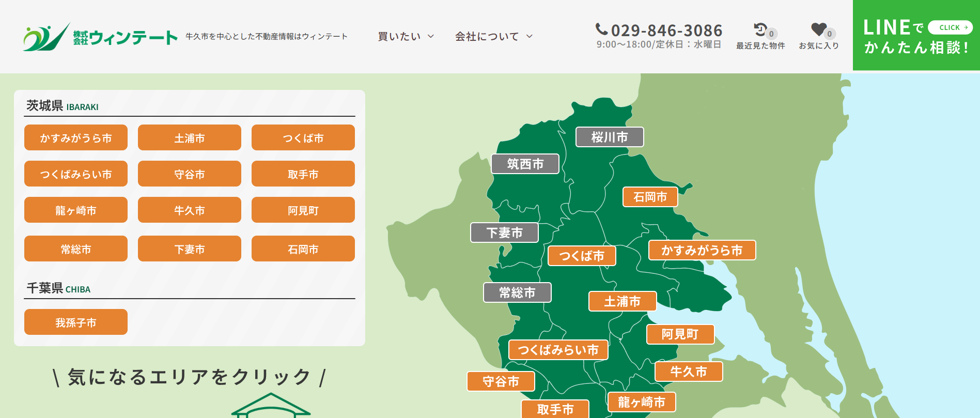Viewport: 980px width, 418px height.
Task: Open recently viewed properties history icon
Action: pyautogui.click(x=760, y=30)
